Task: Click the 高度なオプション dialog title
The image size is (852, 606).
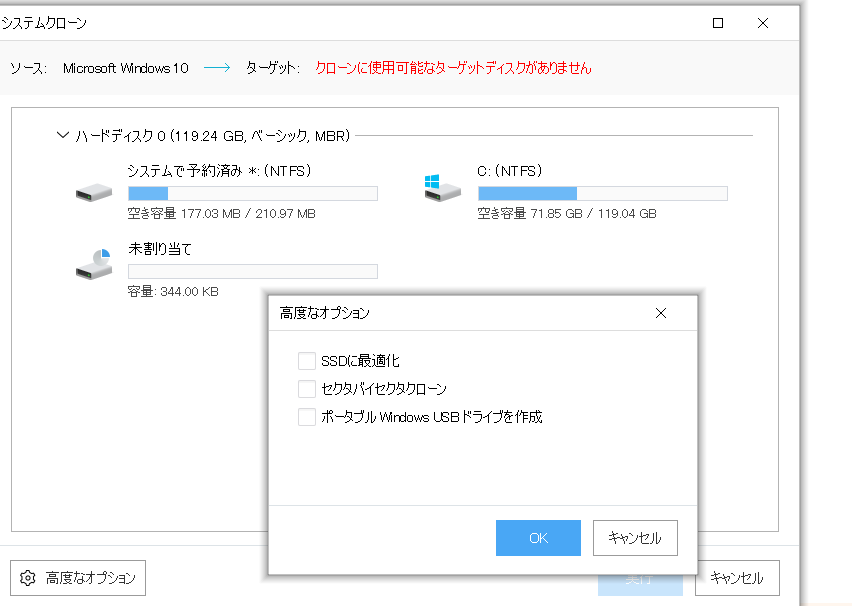Action: pyautogui.click(x=324, y=313)
